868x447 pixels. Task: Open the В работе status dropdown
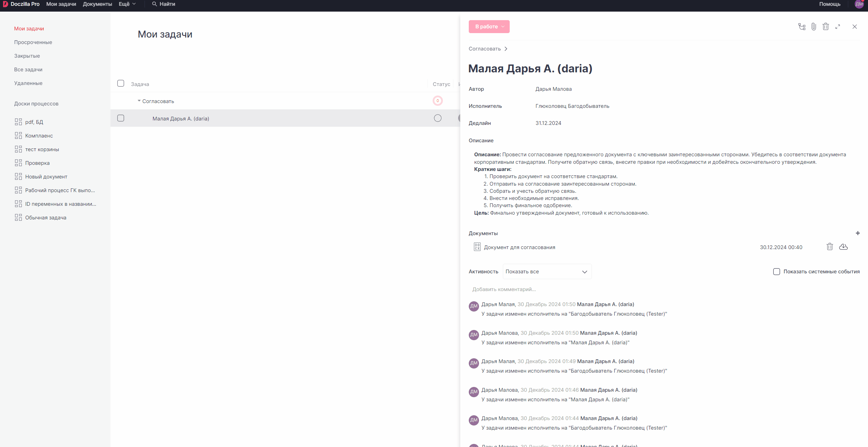[x=489, y=27]
